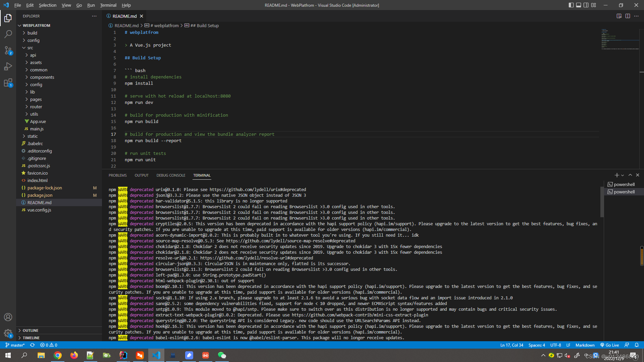Collapse the src folder

[30, 48]
